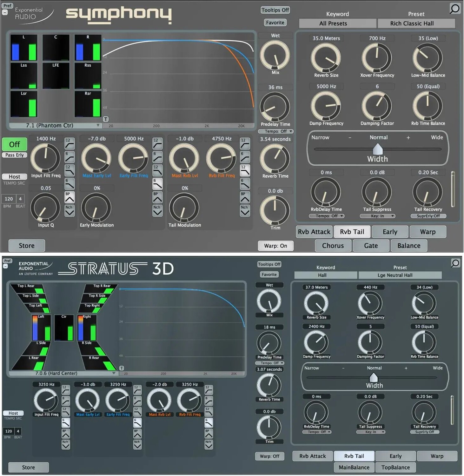
Task: Toggle Warp: Off in Stratus 3D
Action: (269, 456)
